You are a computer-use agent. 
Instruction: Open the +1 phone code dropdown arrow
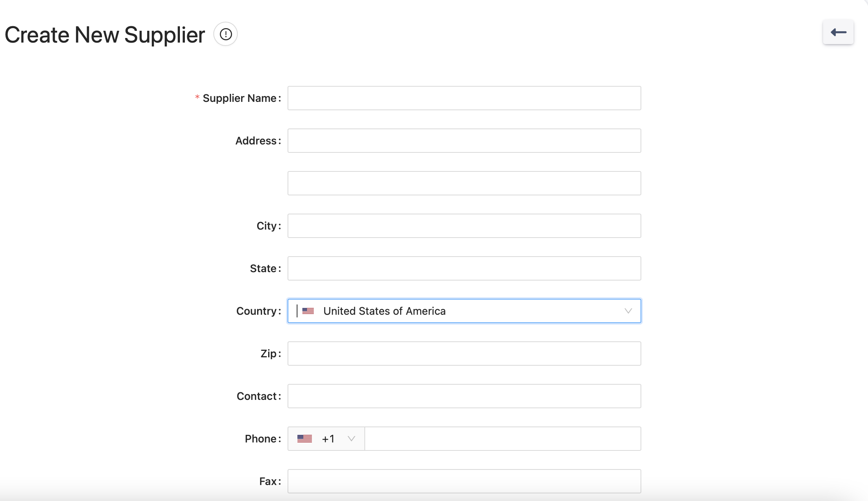coord(351,439)
